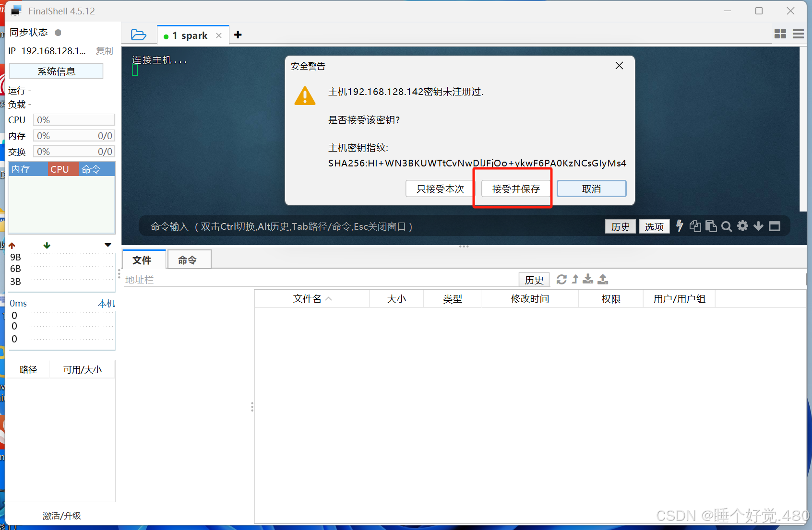Toggle the 历史 panel in command bar
The image size is (812, 530).
[x=620, y=226]
